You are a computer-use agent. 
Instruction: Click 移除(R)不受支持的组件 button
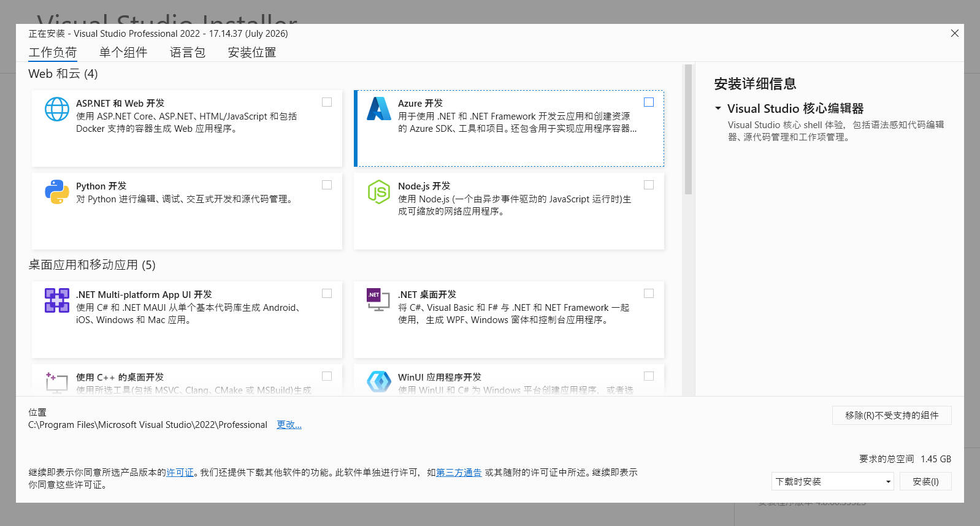point(892,416)
